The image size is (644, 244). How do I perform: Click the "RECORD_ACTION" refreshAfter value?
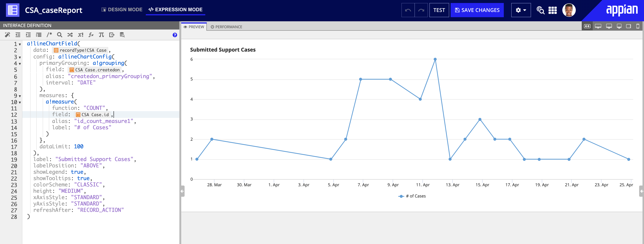(100, 210)
